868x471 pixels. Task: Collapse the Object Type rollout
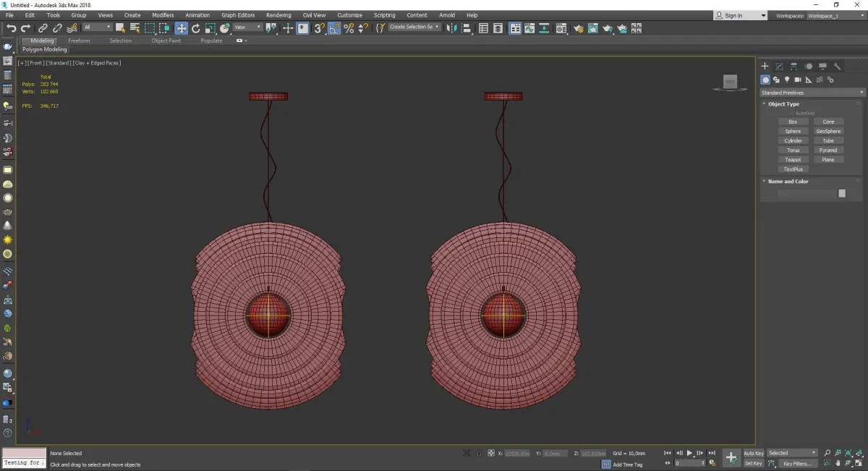click(x=783, y=104)
